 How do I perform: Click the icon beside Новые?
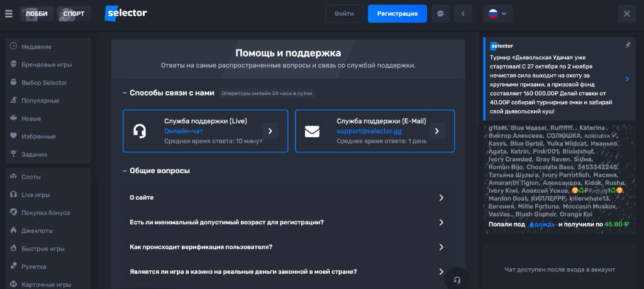[x=13, y=118]
